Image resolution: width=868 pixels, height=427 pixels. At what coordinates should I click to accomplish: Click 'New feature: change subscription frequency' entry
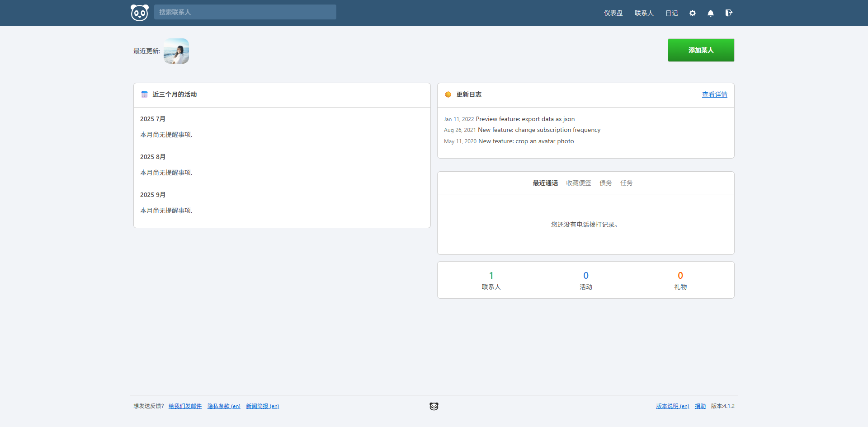pyautogui.click(x=539, y=130)
